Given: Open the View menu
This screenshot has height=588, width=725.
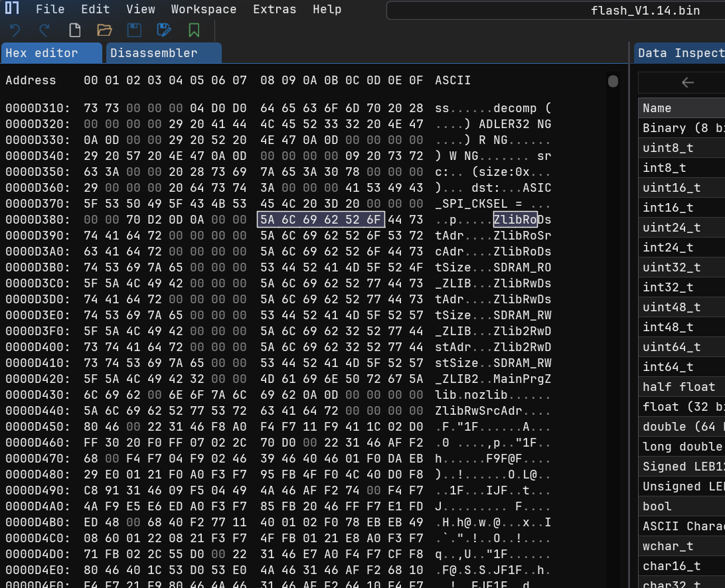Looking at the screenshot, I should pyautogui.click(x=140, y=9).
